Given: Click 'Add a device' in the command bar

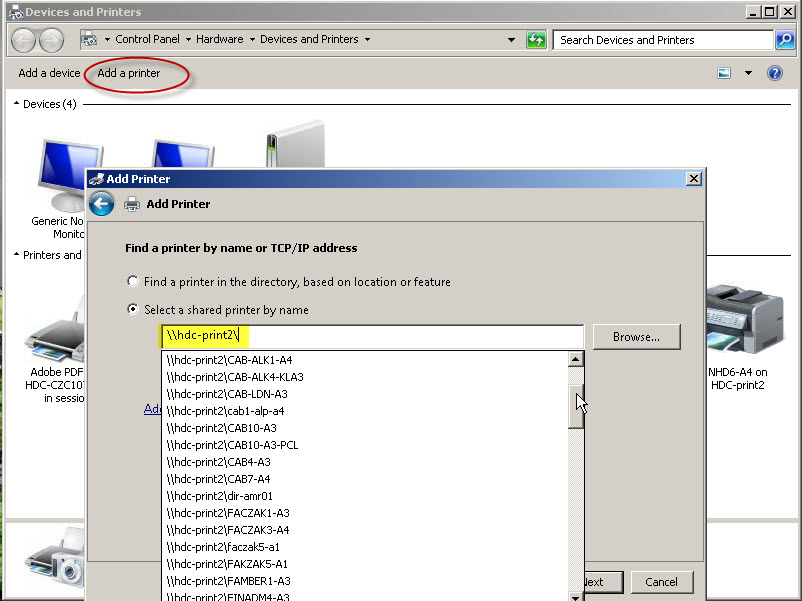Looking at the screenshot, I should click(49, 73).
